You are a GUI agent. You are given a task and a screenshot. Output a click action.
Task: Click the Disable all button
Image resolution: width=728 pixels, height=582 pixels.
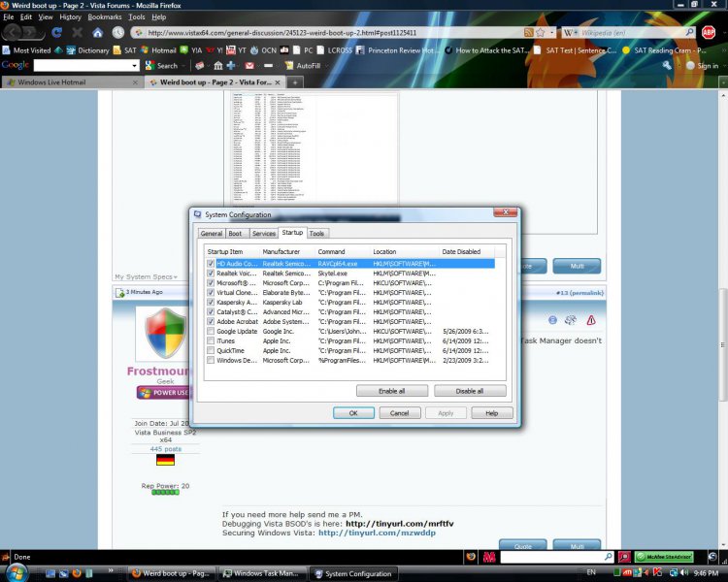tap(470, 391)
